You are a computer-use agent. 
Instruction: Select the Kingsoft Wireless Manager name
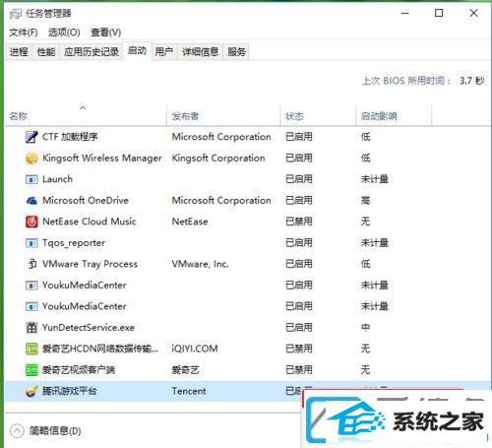(x=102, y=158)
